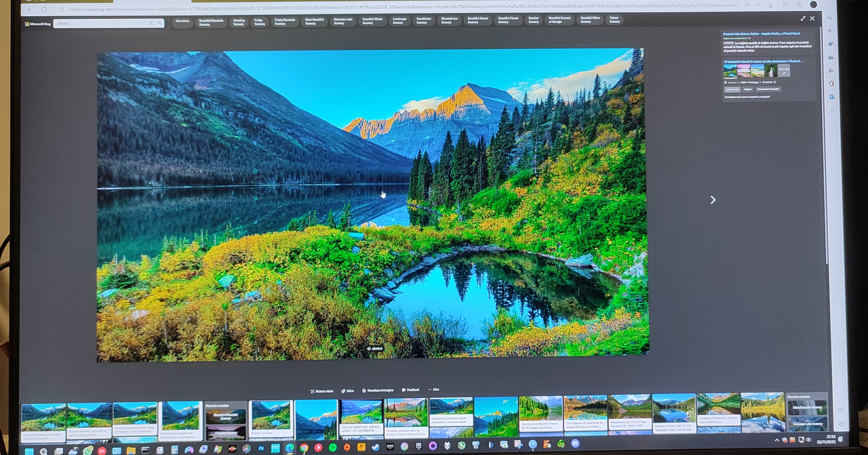868x455 pixels.
Task: Open WhatsApp from the taskbar
Action: 88,450
